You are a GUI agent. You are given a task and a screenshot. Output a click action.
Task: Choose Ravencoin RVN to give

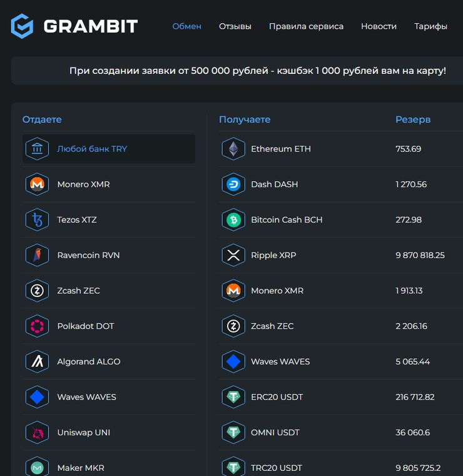[x=109, y=255]
